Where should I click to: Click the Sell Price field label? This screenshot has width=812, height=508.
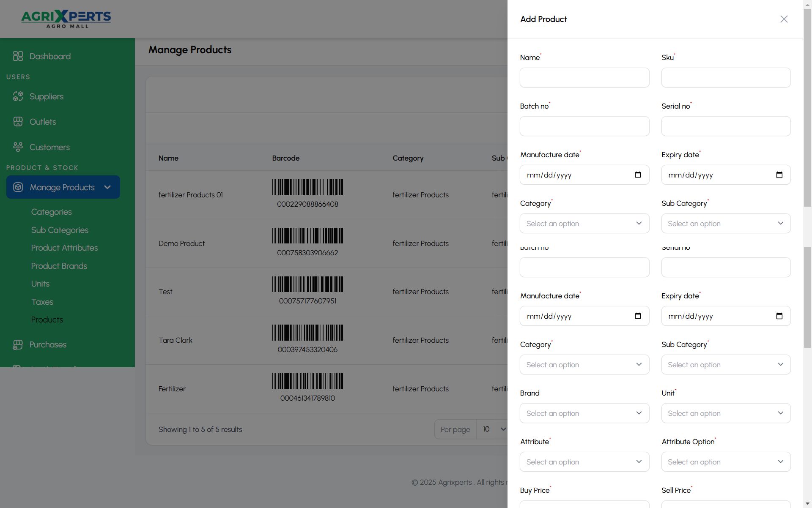click(x=676, y=490)
